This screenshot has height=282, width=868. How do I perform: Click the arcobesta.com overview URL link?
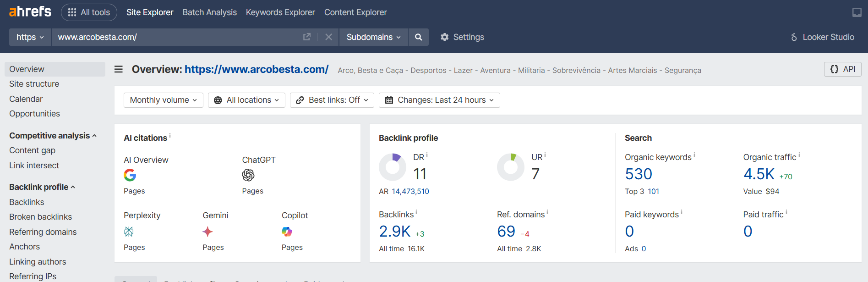(257, 69)
